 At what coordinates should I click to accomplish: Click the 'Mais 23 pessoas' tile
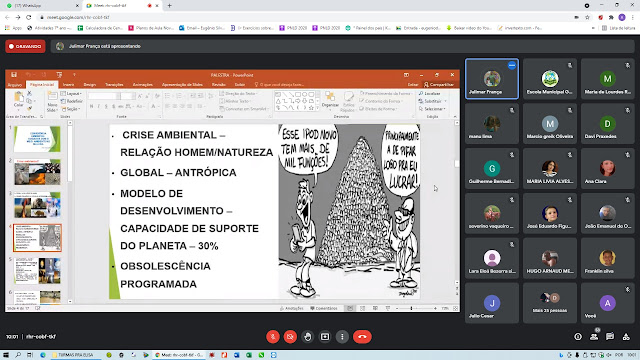550,303
